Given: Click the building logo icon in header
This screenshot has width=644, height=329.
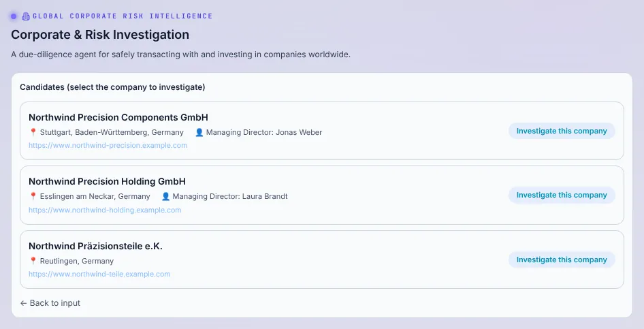Looking at the screenshot, I should point(25,16).
